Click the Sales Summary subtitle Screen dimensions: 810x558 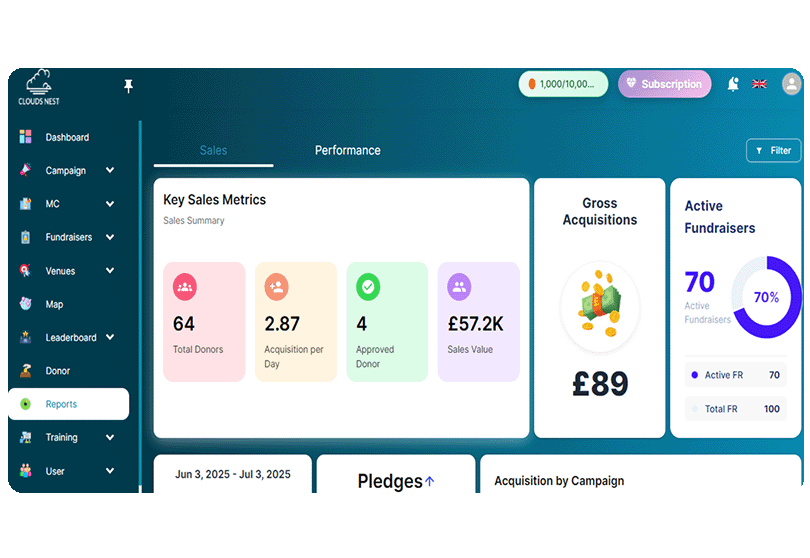[194, 221]
